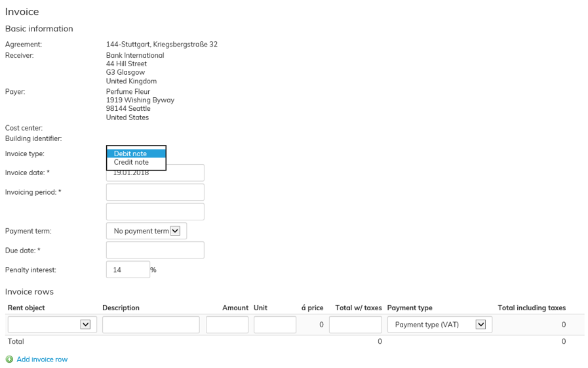Click the first Invoicing period field
The image size is (588, 368).
click(x=155, y=192)
